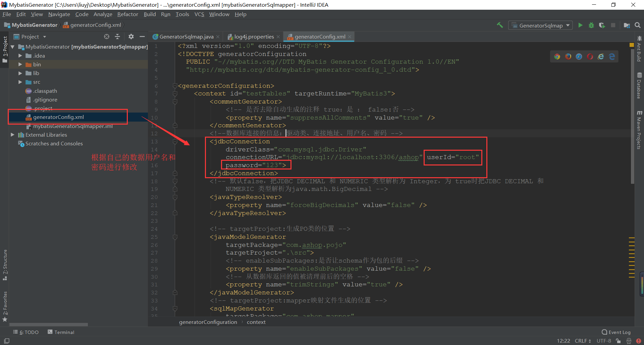This screenshot has width=644, height=345.
Task: Click the UTF-8 file encoding indicator
Action: point(604,341)
